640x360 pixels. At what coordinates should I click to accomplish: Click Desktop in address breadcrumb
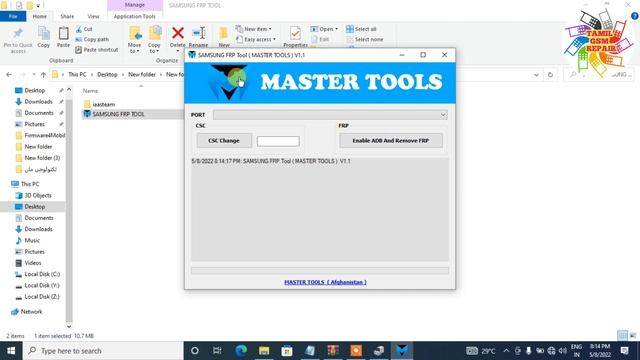point(107,75)
